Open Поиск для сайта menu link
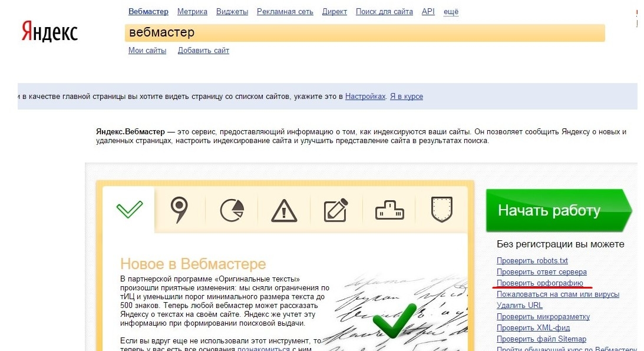The height and width of the screenshot is (351, 644). click(x=384, y=12)
